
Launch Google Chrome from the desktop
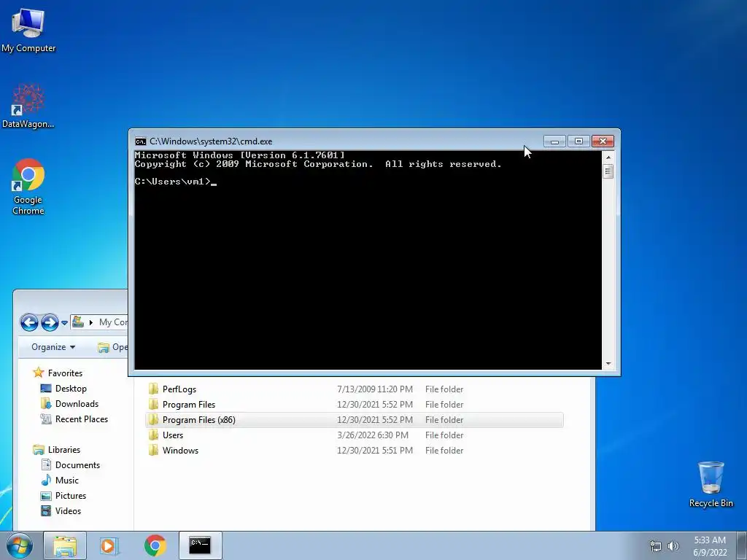point(28,186)
